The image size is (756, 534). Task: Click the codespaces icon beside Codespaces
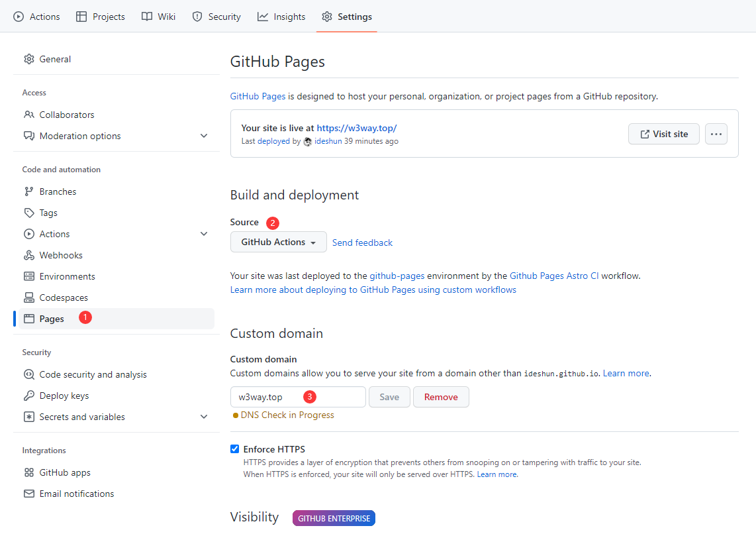pyautogui.click(x=29, y=297)
